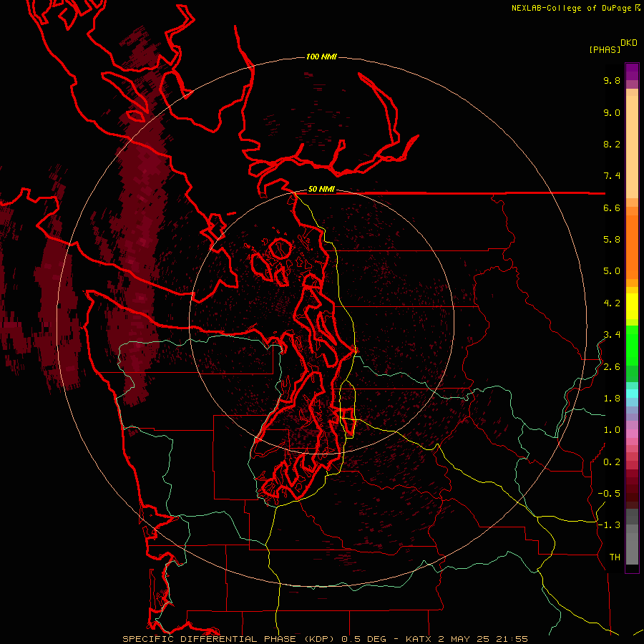Click the yellow color bar segment
The height and width of the screenshot is (644, 644).
632,306
